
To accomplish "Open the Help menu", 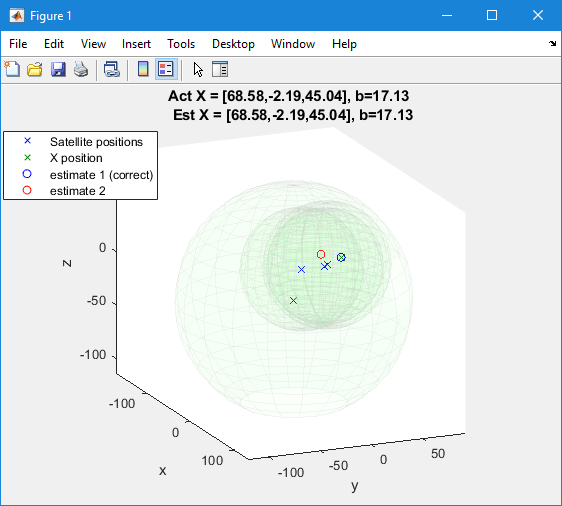I will [x=344, y=44].
